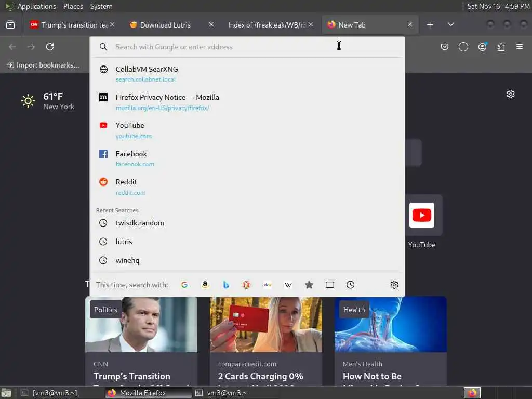
Task: Open a new tab with plus button
Action: tap(430, 25)
